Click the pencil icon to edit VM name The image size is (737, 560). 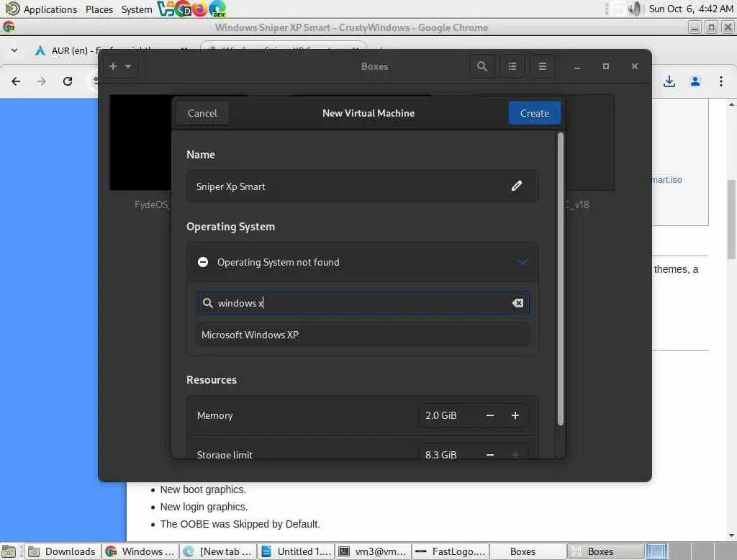[517, 186]
